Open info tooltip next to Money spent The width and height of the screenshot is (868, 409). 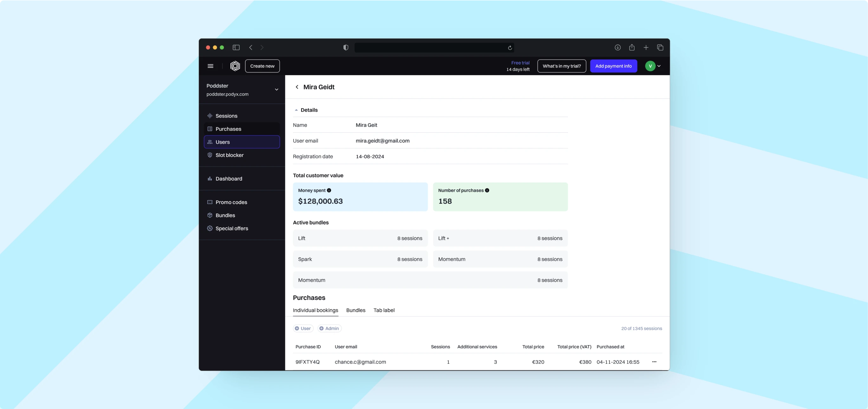(x=329, y=190)
